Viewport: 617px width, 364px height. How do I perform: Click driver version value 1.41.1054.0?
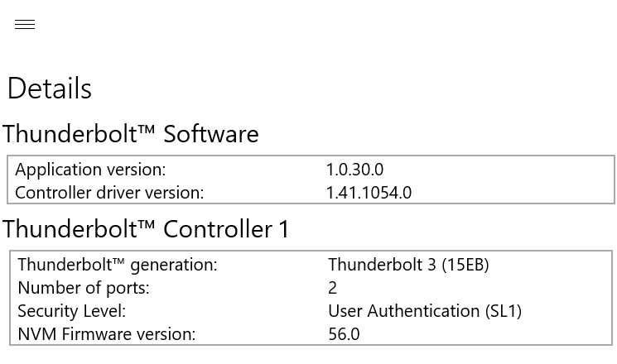pos(369,193)
